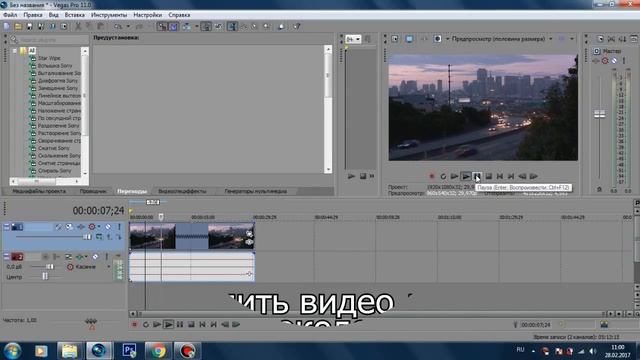Open the overlays dropdown in preview toolbar
Image resolution: width=640 pixels, height=360 pixels.
[x=572, y=39]
